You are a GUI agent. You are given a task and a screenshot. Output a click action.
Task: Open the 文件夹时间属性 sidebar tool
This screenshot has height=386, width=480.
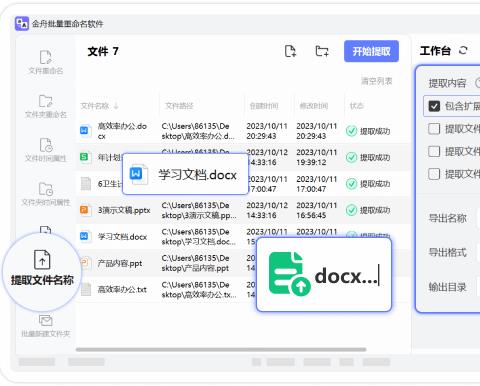pos(46,194)
